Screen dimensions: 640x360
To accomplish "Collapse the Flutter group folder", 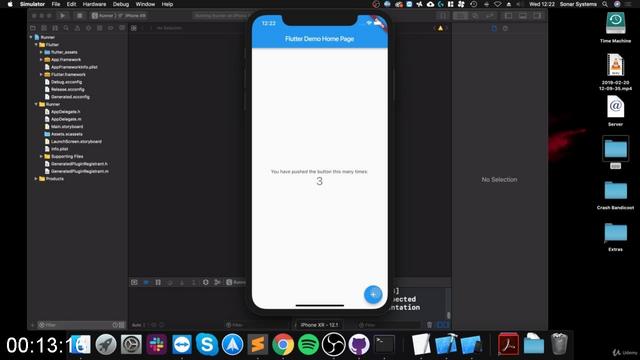I will click(x=36, y=44).
